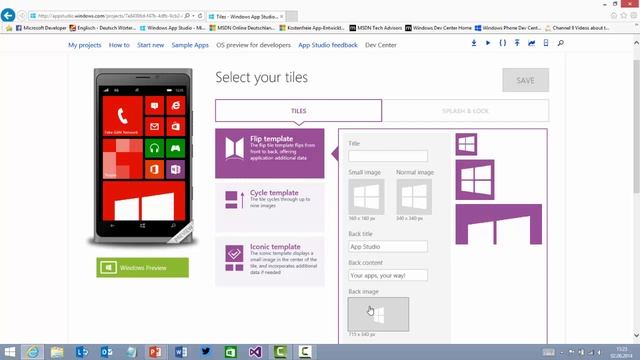Click the green Windows Preview button
640x360 pixels.
pyautogui.click(x=142, y=268)
